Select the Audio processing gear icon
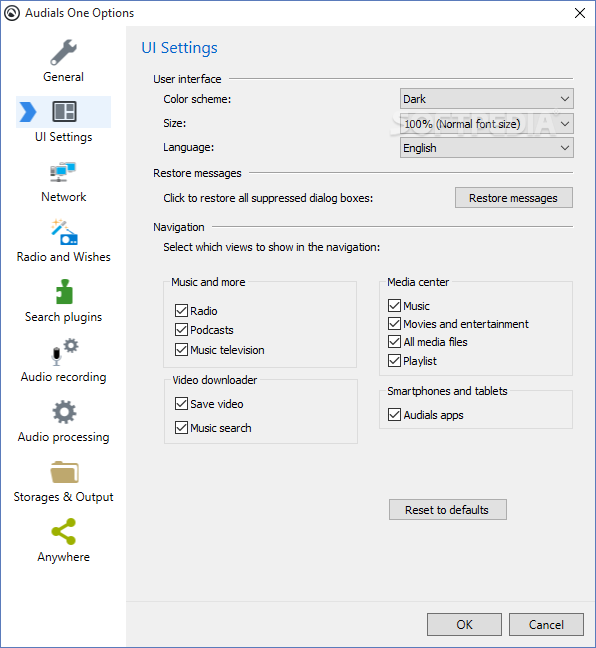The image size is (596, 648). (64, 412)
